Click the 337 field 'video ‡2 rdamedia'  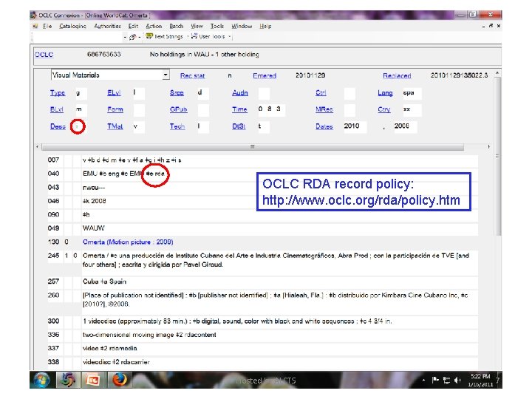110,349
